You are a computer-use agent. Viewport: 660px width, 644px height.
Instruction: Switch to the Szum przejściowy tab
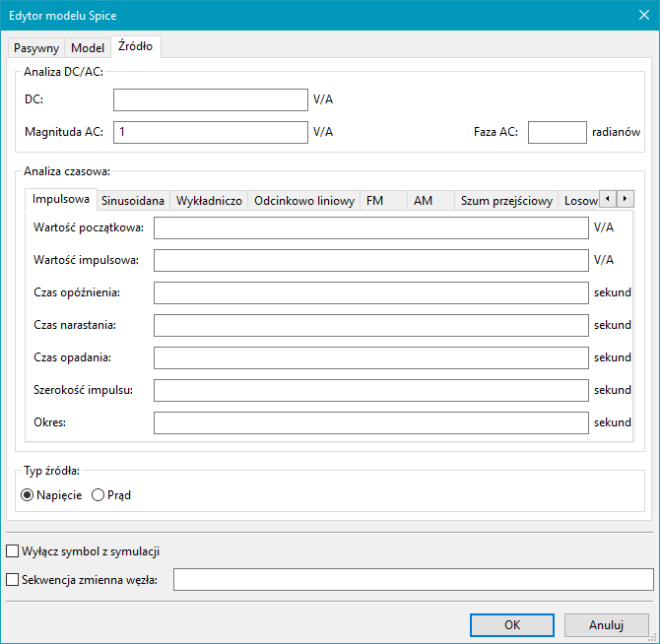(506, 200)
